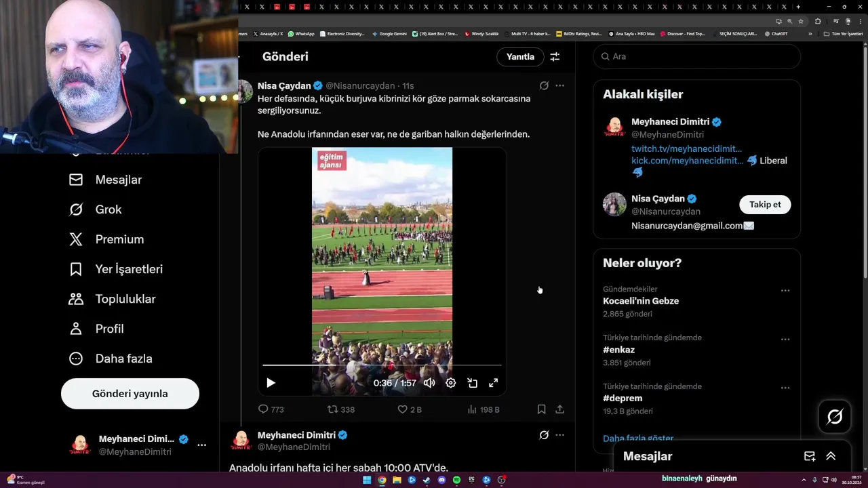Image resolution: width=868 pixels, height=488 pixels.
Task: Open Ana Sayfa • HBO Max bookmark
Action: pos(631,34)
